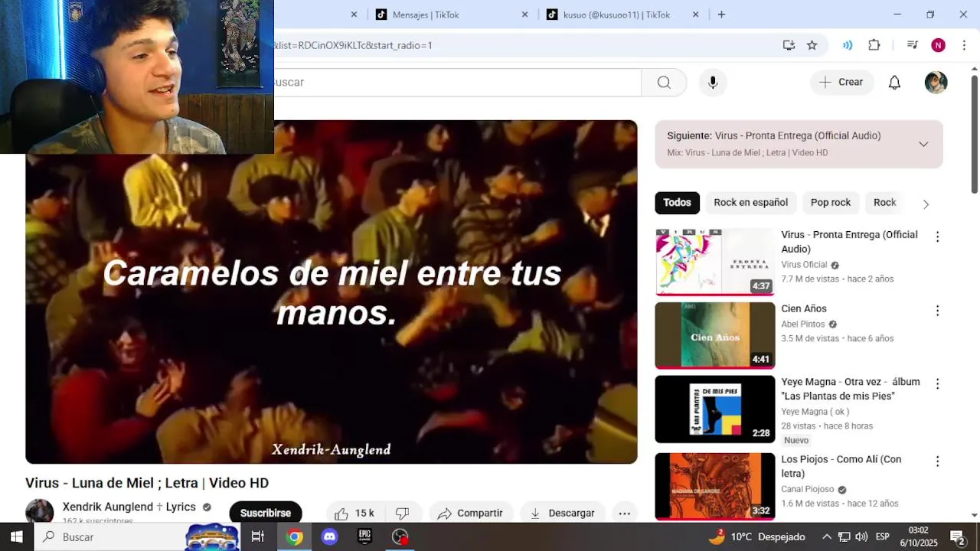Search with the magnifying glass button
This screenshot has height=551, width=980.
click(664, 83)
